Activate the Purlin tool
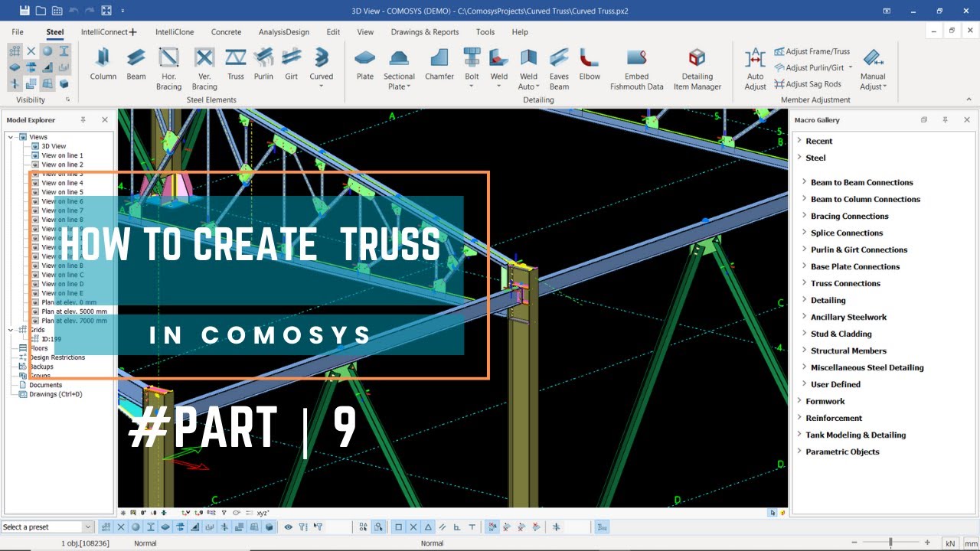Screen dimensions: 980x551 tap(263, 64)
